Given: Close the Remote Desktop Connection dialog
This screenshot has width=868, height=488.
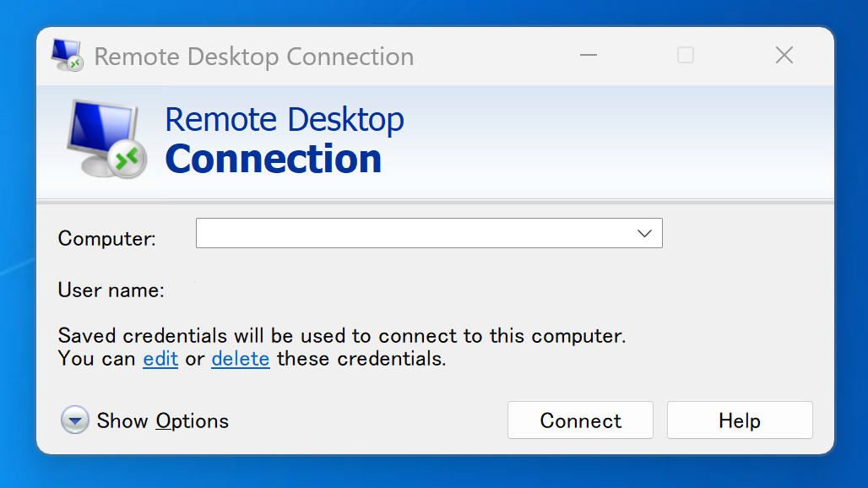Looking at the screenshot, I should coord(784,55).
